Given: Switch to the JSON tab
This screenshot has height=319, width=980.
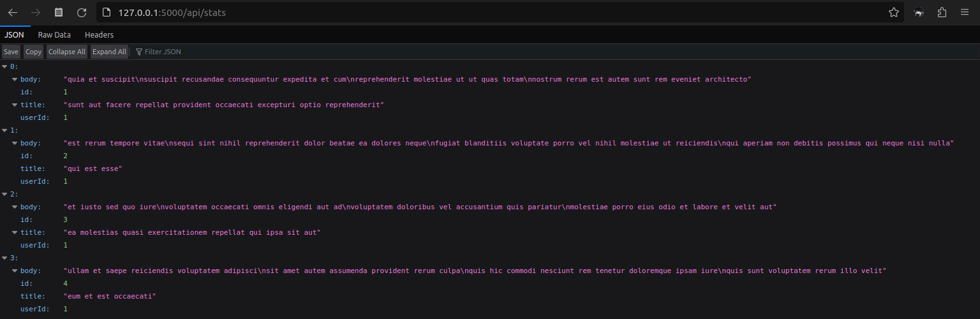Looking at the screenshot, I should coord(14,34).
